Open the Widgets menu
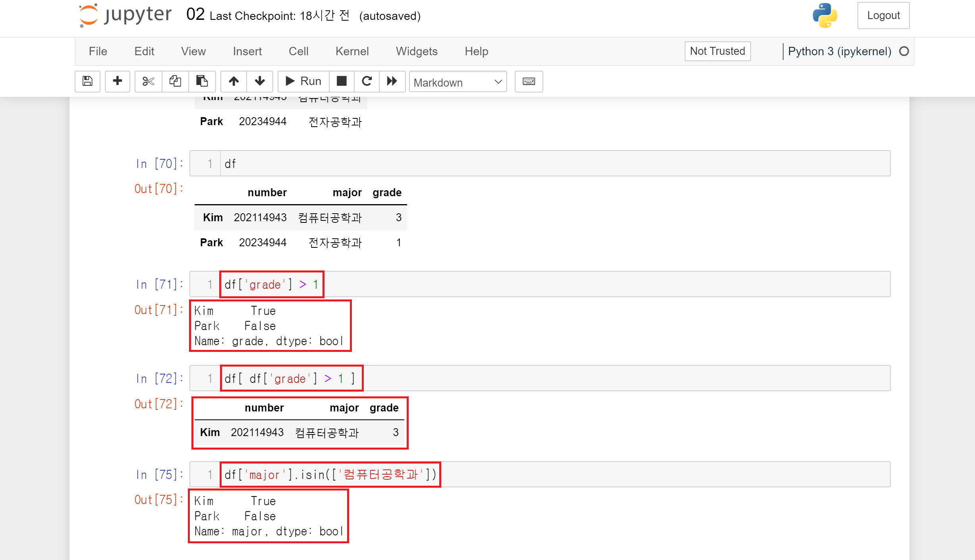Viewport: 975px width, 560px height. click(416, 51)
